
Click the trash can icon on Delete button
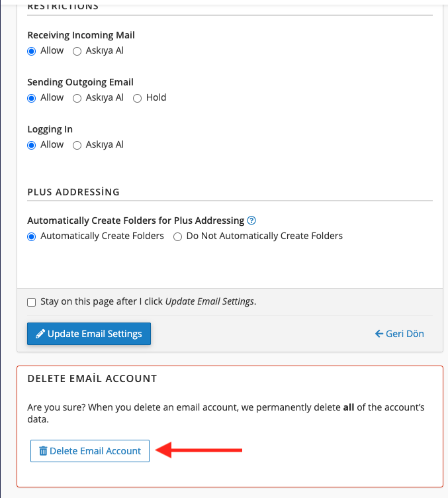click(43, 451)
